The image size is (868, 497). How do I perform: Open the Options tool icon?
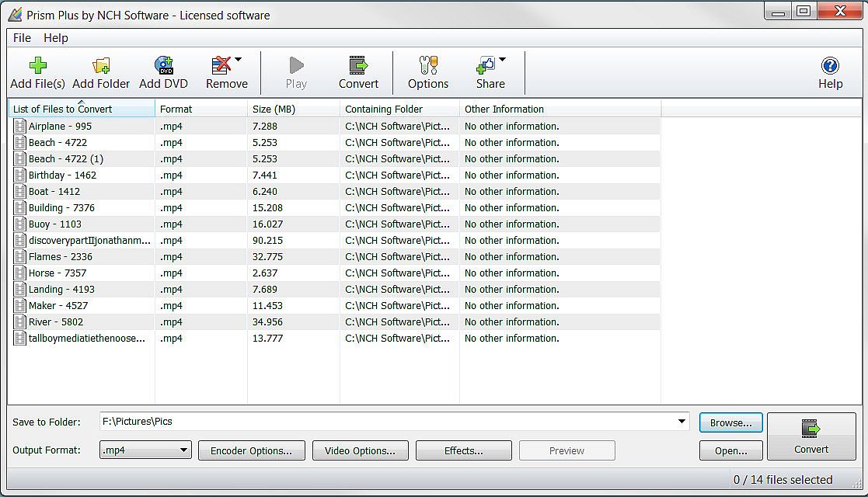coord(427,66)
